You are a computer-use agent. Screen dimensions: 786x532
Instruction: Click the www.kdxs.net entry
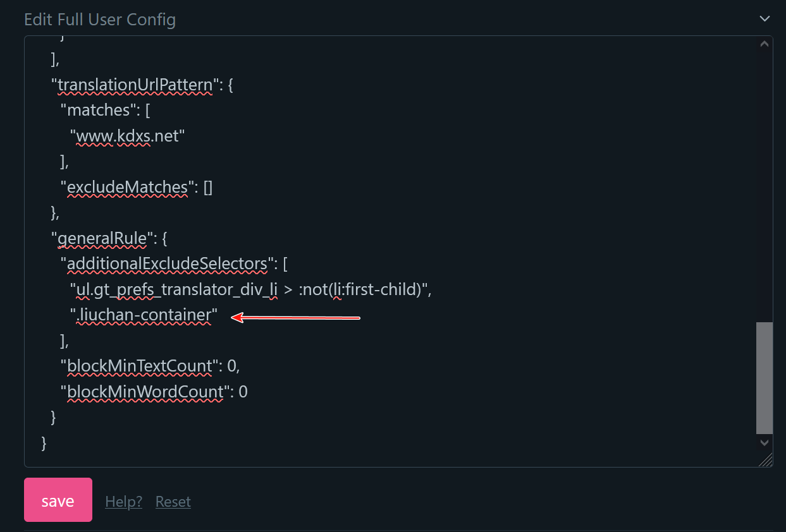(126, 135)
